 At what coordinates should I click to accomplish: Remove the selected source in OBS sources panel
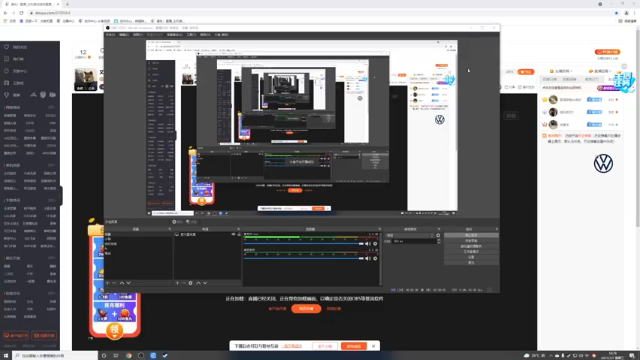click(184, 283)
